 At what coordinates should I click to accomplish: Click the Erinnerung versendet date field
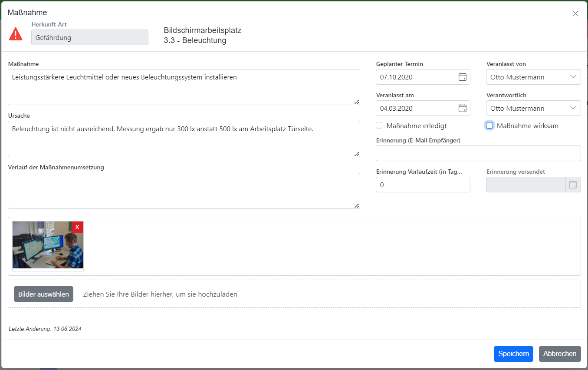pyautogui.click(x=526, y=185)
